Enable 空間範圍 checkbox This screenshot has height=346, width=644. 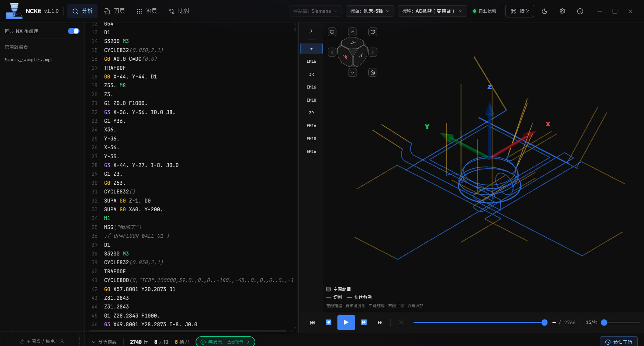click(x=328, y=289)
